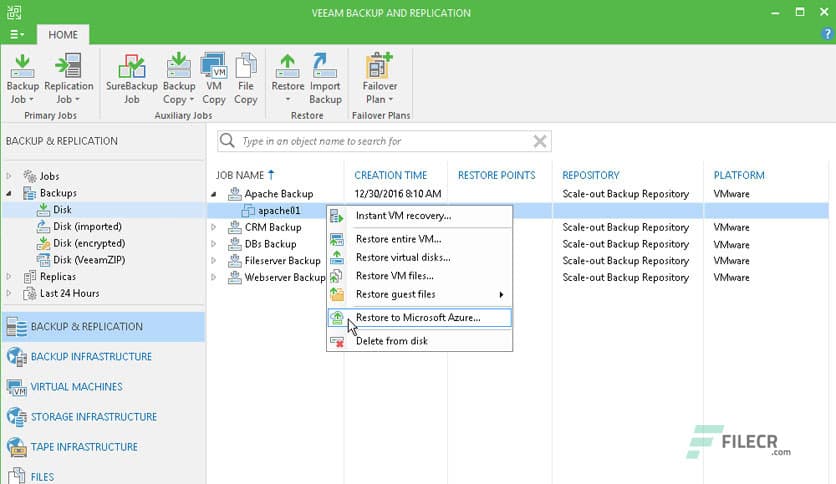836x484 pixels.
Task: Sort by Repository column header
Action: (591, 175)
